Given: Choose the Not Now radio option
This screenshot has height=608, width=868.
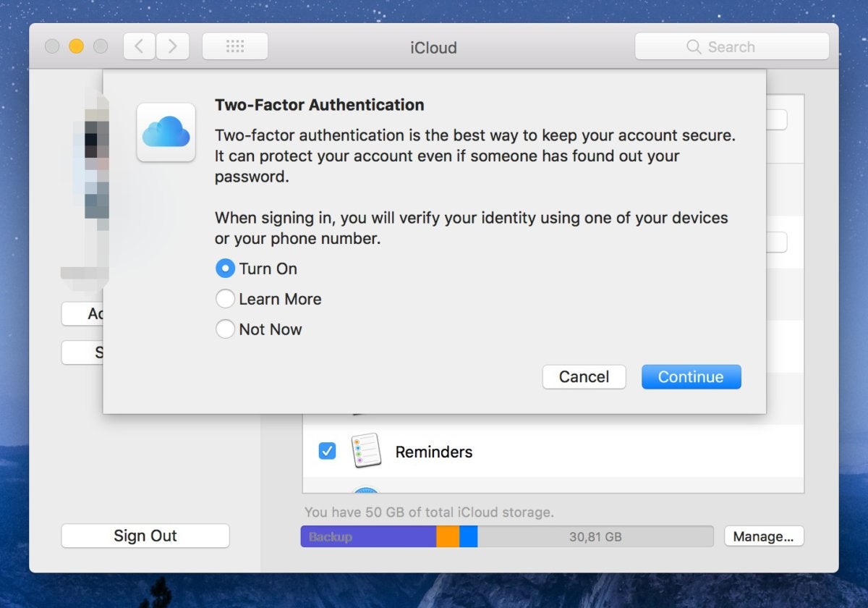Looking at the screenshot, I should coord(226,329).
